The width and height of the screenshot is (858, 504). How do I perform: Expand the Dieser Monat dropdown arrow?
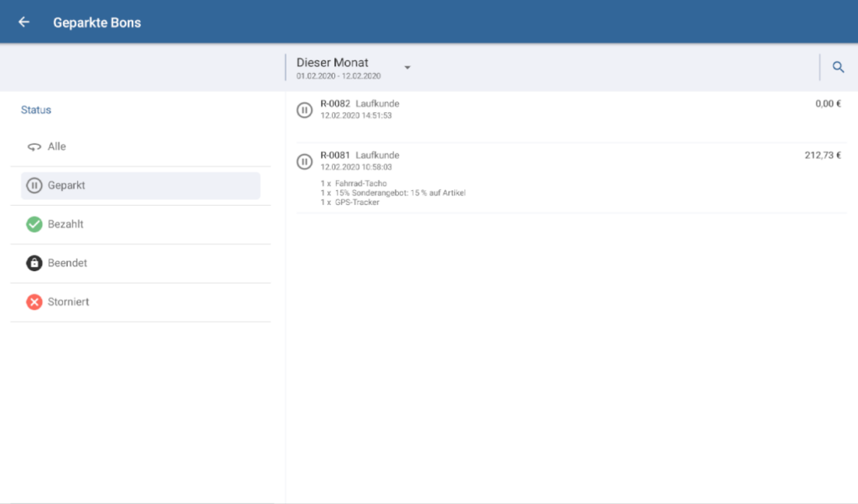click(x=407, y=67)
